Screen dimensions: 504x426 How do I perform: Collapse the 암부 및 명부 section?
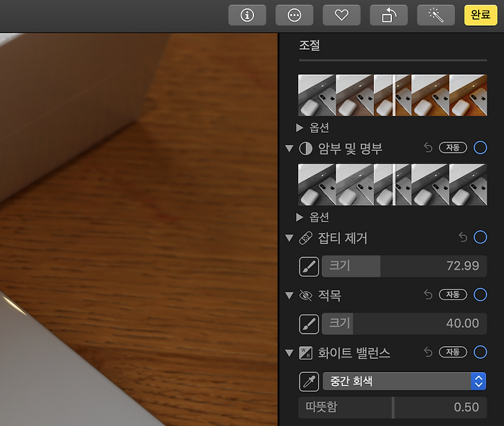coord(289,148)
